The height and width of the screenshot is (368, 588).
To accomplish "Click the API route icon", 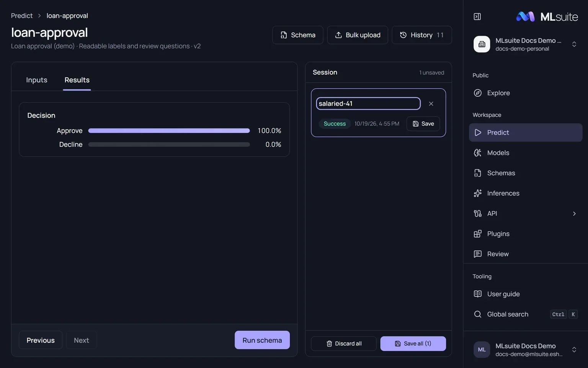I will [x=477, y=214].
